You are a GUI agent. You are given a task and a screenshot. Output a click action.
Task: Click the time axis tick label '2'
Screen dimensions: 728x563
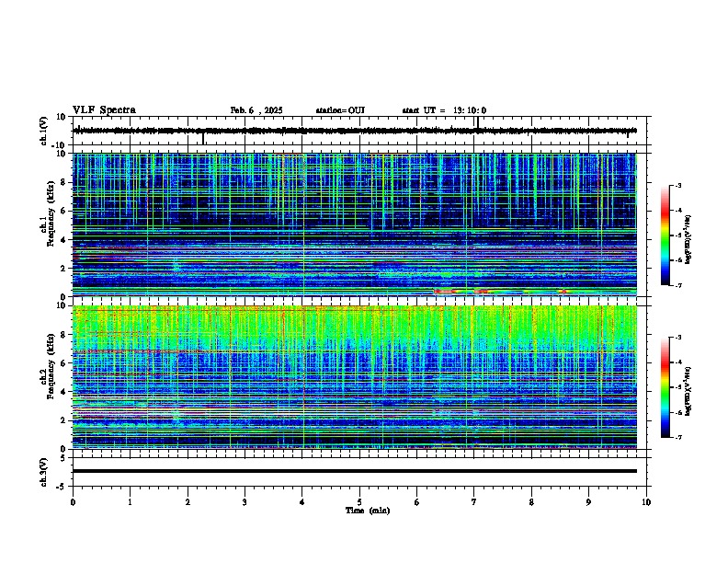pos(188,502)
